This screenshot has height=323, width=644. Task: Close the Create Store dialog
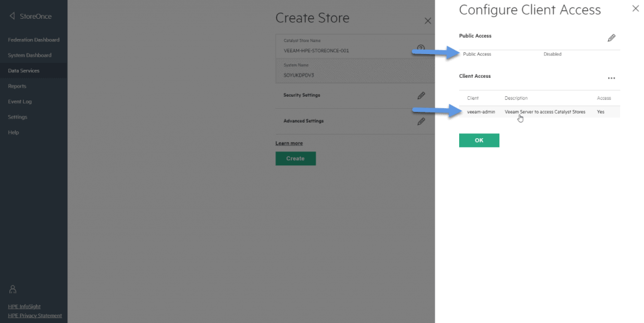(x=428, y=21)
